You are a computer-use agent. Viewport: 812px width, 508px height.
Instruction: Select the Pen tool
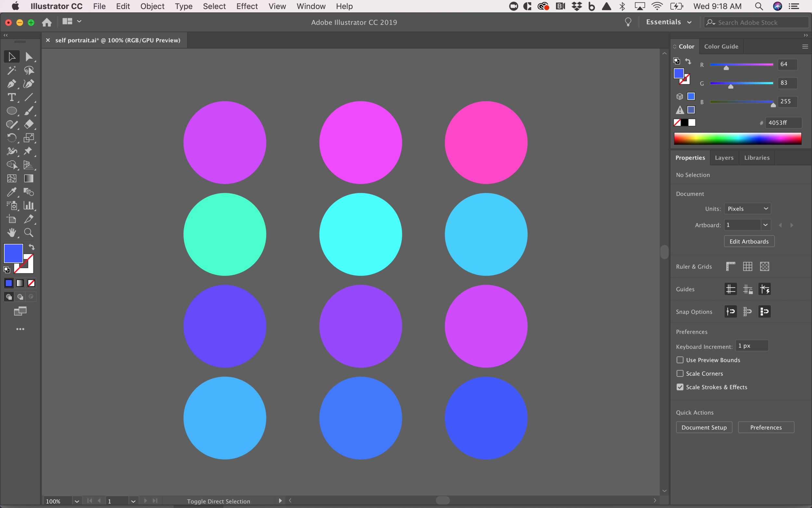[x=11, y=84]
